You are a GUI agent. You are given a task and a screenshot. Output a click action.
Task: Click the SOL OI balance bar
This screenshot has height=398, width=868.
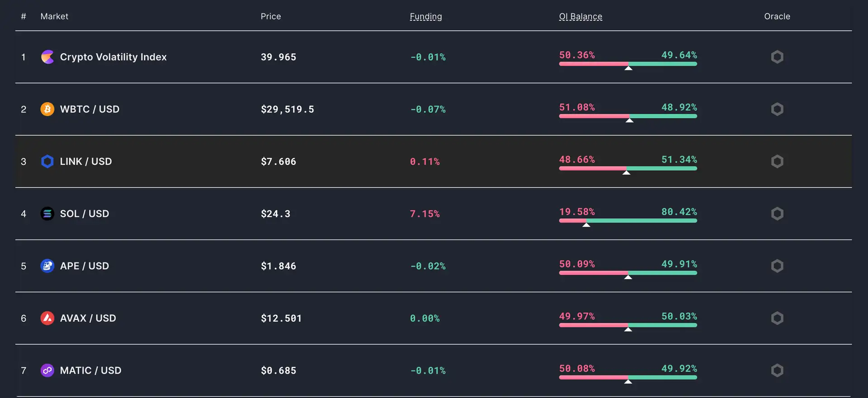pos(628,220)
